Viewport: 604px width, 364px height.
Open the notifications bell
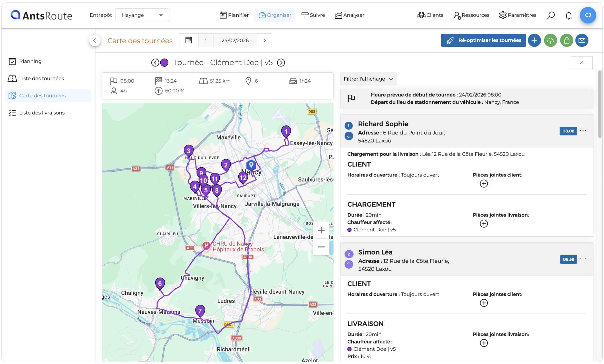pyautogui.click(x=568, y=15)
